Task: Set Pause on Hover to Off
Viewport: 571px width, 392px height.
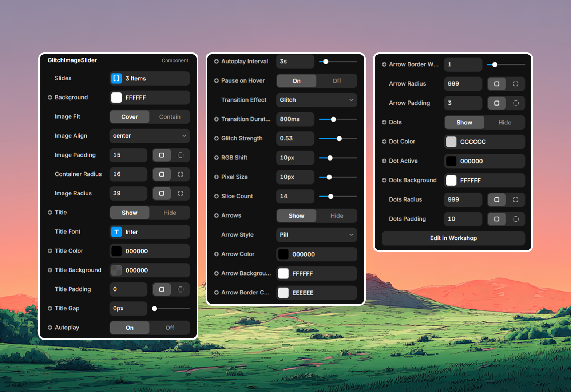Action: 337,81
